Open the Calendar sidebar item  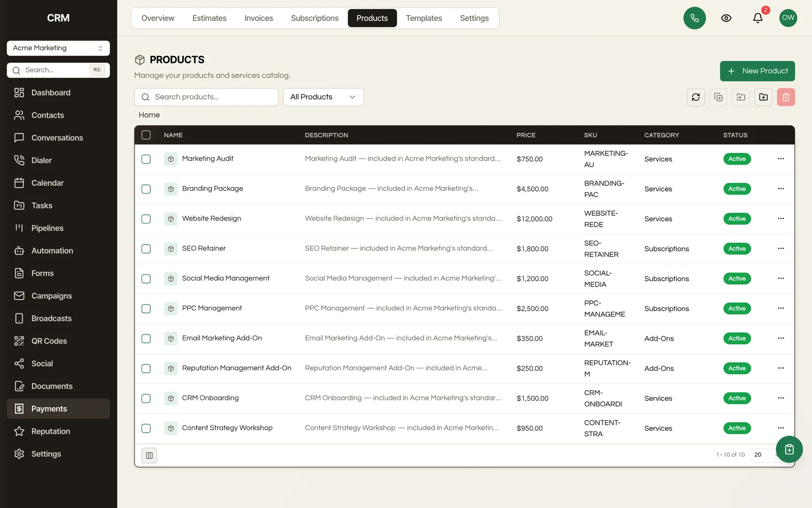58,183
